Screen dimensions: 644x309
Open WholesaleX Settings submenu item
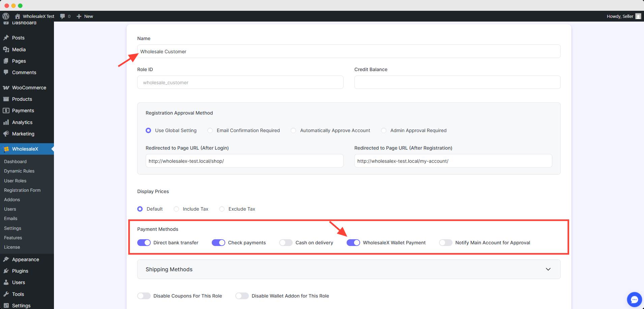point(12,228)
